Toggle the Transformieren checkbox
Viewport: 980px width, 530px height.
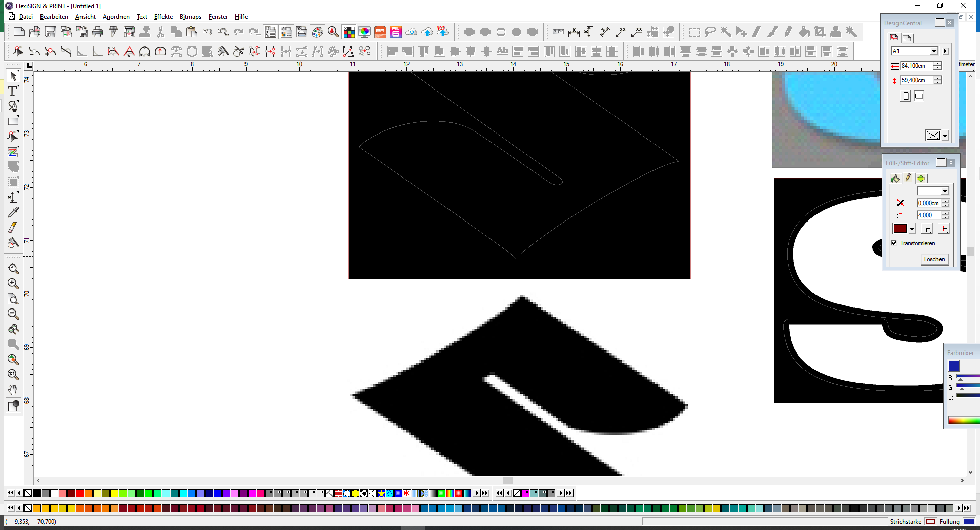[894, 243]
